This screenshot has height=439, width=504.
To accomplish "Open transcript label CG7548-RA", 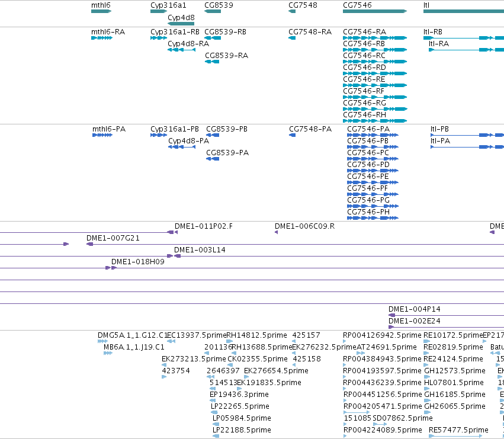I will tap(310, 32).
